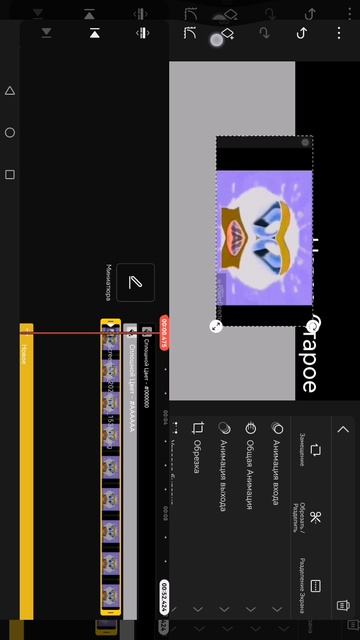Tap the red playhead time 00:00.475
360x640 pixels.
coord(164,333)
